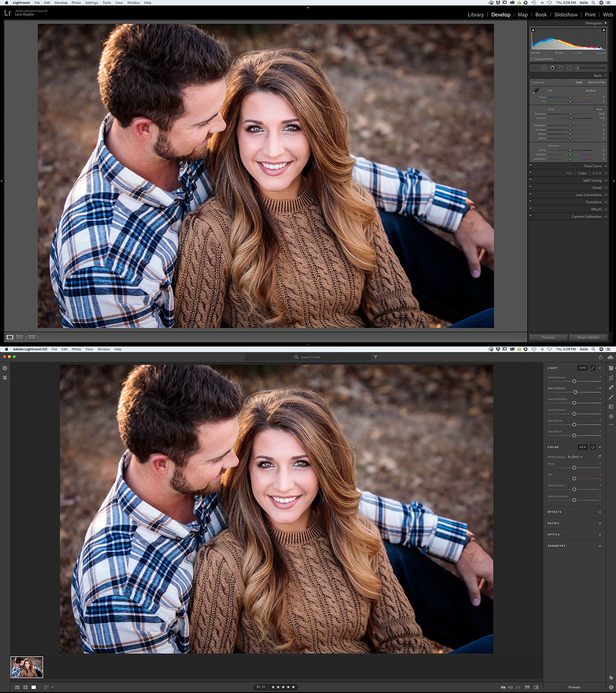Click the Auto Contrast slider handle
Screen dimensions: 616x693
575,392
